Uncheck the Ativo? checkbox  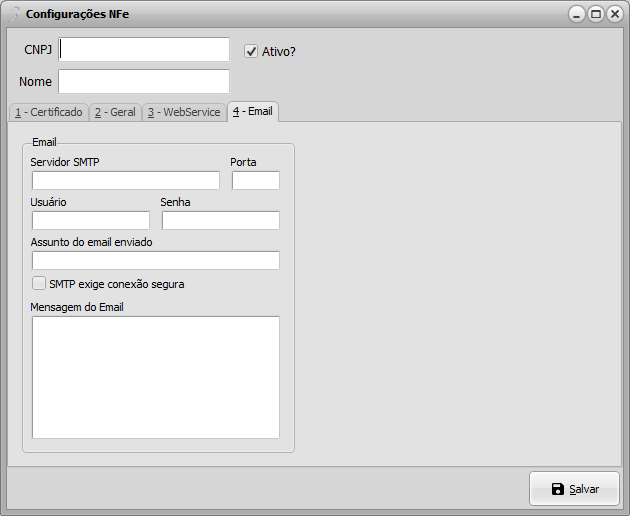click(x=251, y=51)
